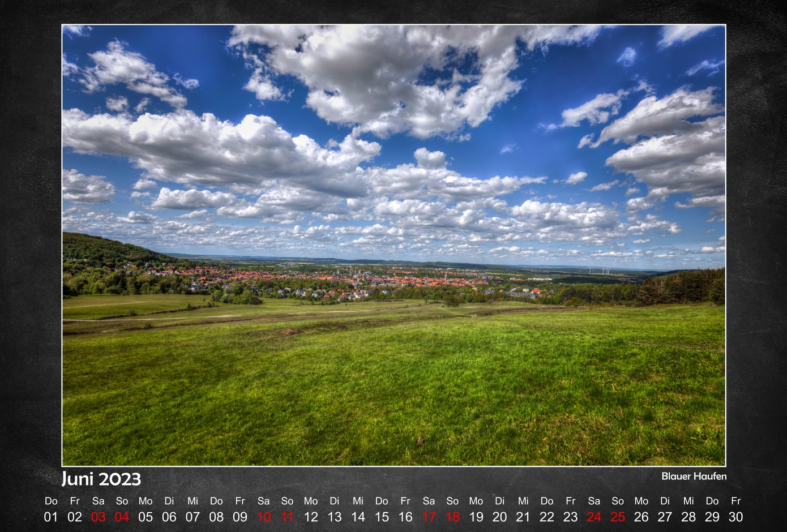Select the red Sunday date 18
The width and height of the screenshot is (787, 532).
click(452, 517)
